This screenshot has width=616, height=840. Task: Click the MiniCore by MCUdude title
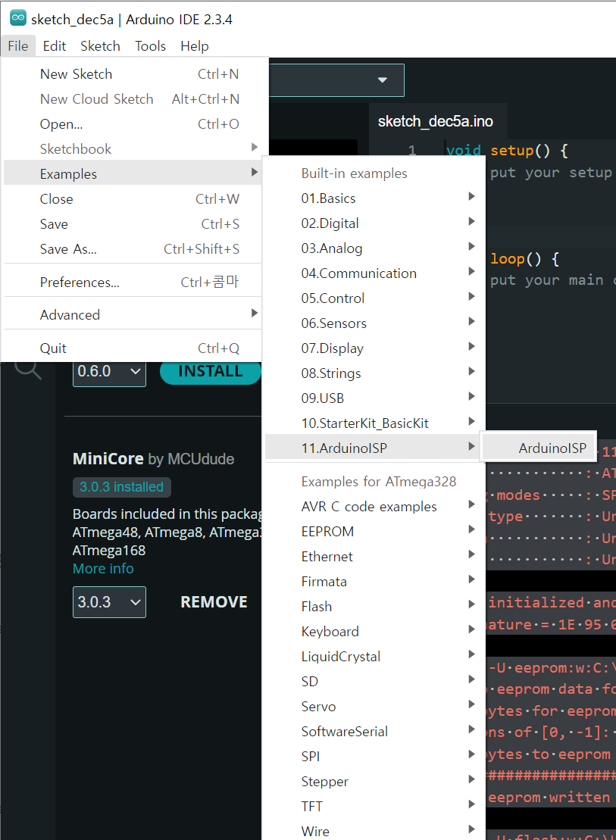tap(153, 458)
